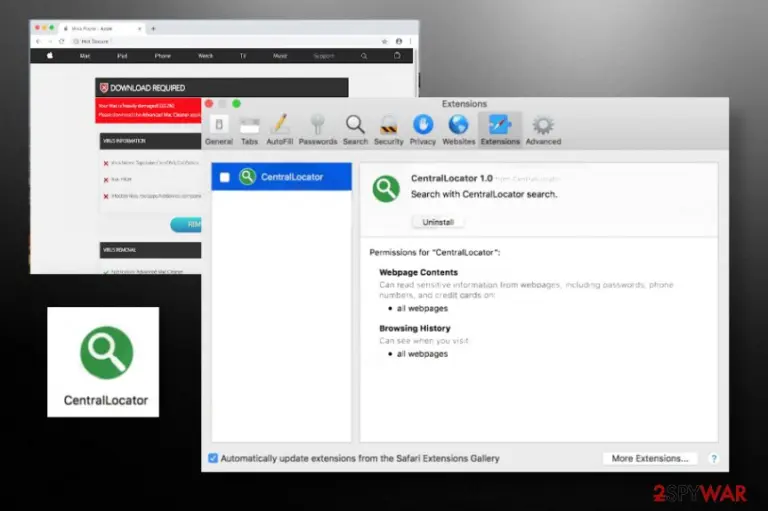Open the General preferences pane

click(219, 130)
